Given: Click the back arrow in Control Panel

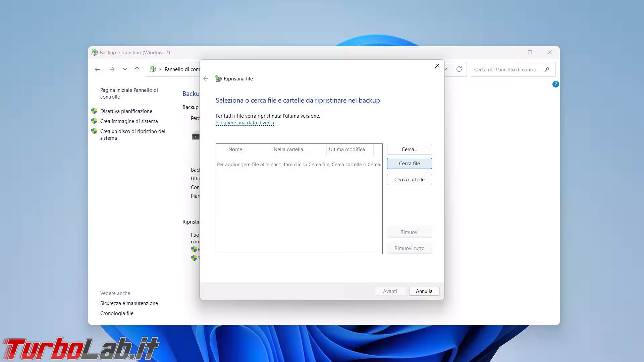Looking at the screenshot, I should [x=97, y=69].
